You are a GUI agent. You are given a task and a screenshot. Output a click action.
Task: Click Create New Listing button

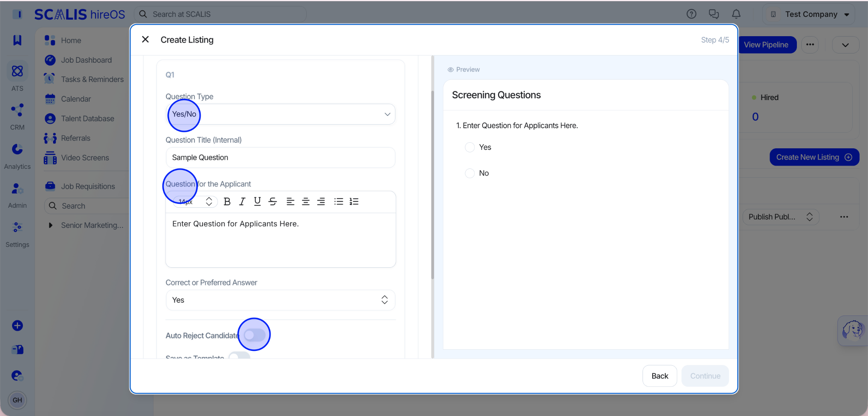coord(814,157)
